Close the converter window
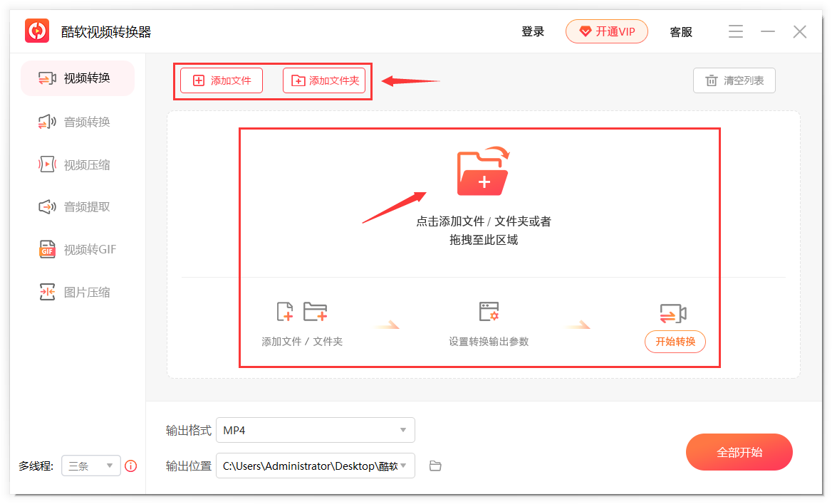This screenshot has height=504, width=832. (x=800, y=31)
